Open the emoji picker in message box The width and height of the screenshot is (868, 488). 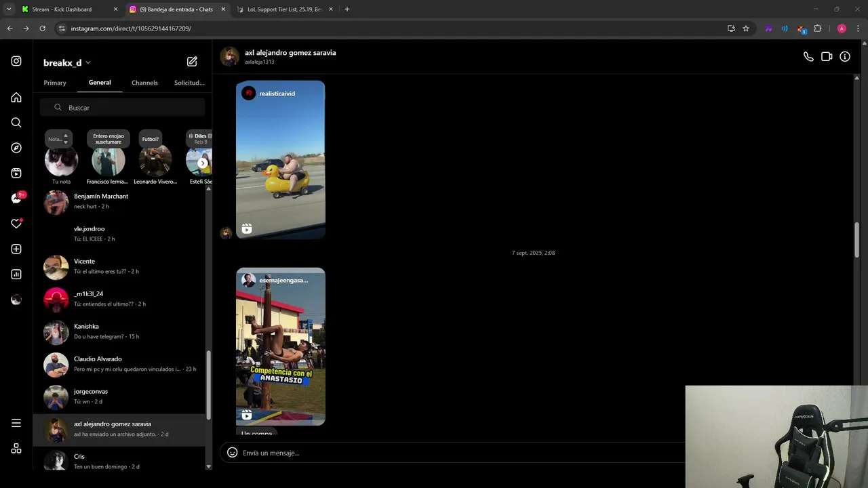(232, 453)
